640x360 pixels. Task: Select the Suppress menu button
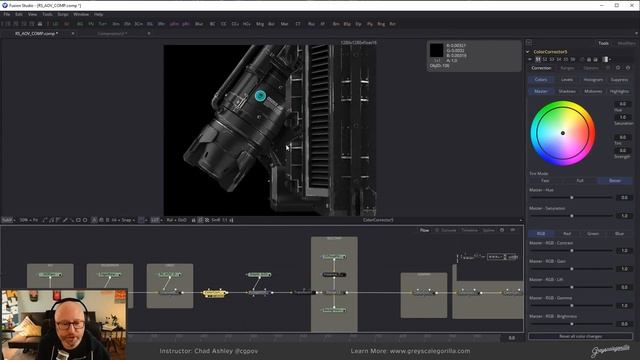[619, 80]
